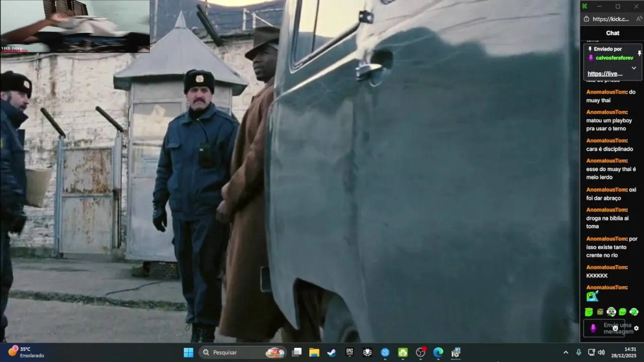Click message text 'oxi foi dar abraço'
644x362 pixels.
[611, 194]
